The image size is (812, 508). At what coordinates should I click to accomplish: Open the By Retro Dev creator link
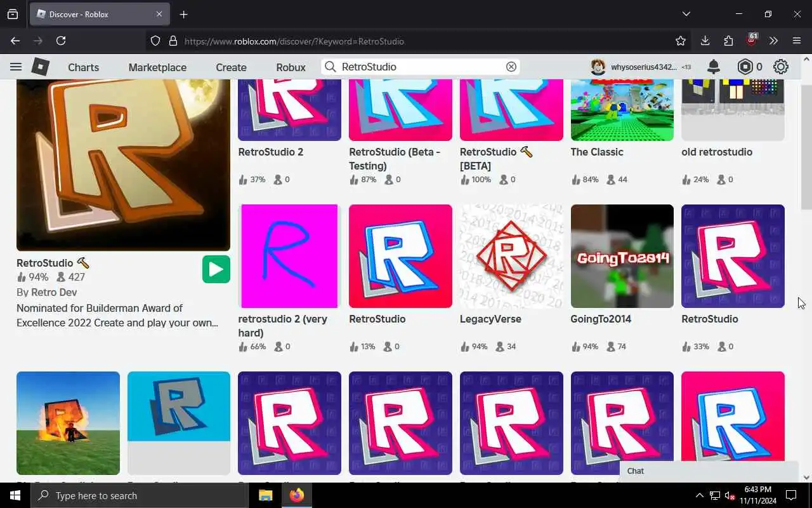[47, 292]
